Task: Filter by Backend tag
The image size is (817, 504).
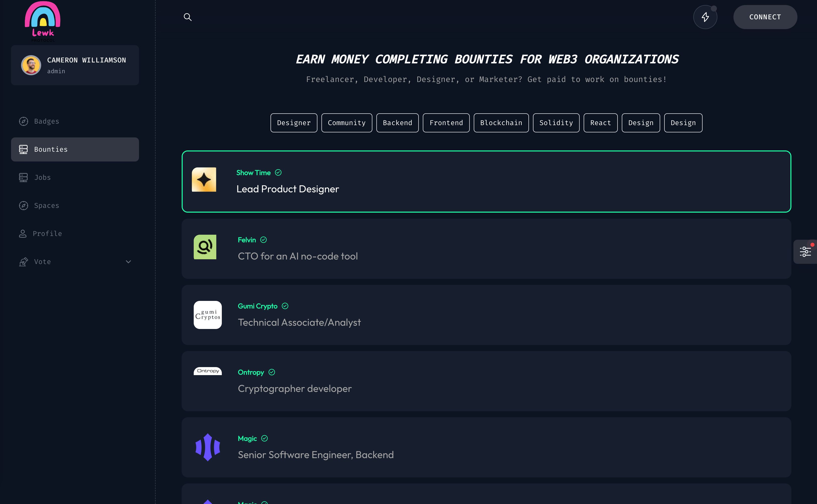Action: 397,123
